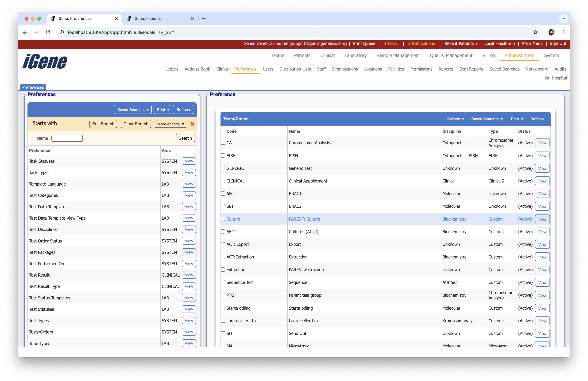This screenshot has height=381, width=588.
Task: Click the browser back arrow
Action: coord(25,32)
